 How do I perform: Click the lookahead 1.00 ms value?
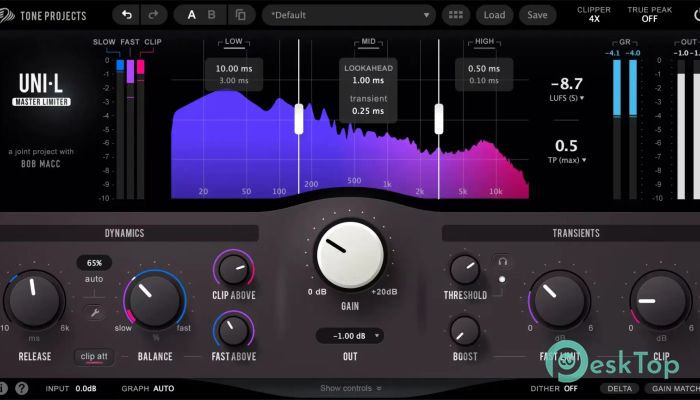[x=368, y=80]
